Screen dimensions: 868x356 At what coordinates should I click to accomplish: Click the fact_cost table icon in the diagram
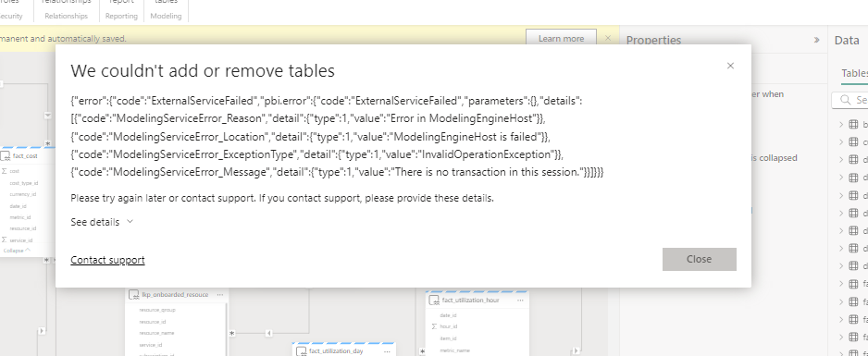pyautogui.click(x=6, y=156)
